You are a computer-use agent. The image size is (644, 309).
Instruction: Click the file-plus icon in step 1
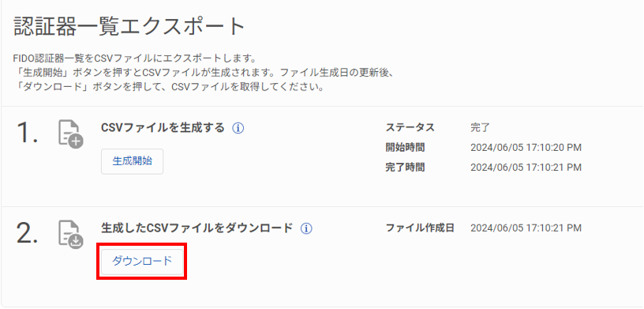point(70,134)
